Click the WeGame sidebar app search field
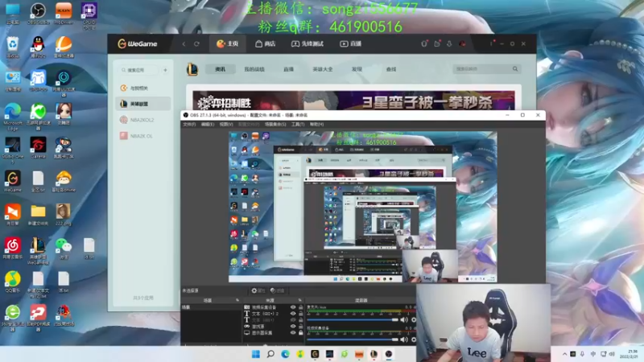644x362 pixels. tap(138, 70)
